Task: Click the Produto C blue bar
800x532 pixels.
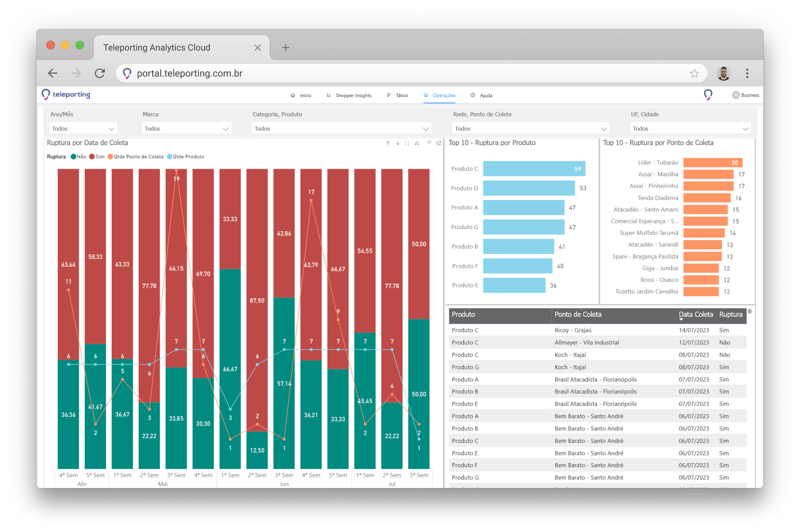Action: coord(534,169)
